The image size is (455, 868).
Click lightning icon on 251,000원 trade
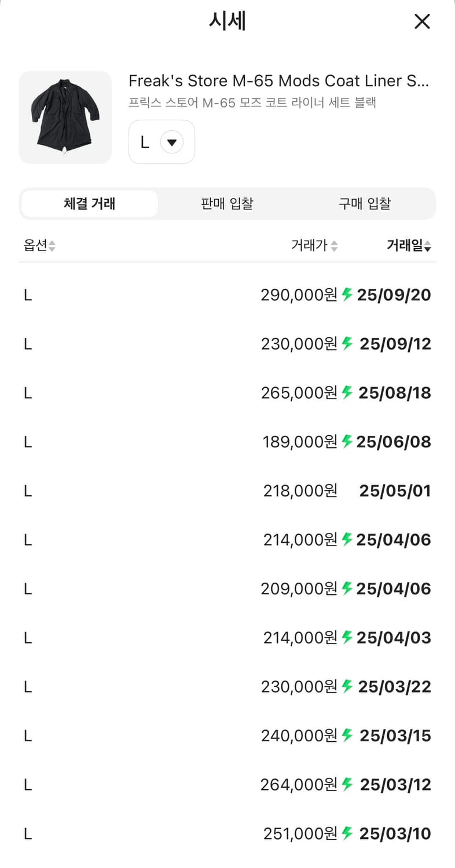[347, 833]
